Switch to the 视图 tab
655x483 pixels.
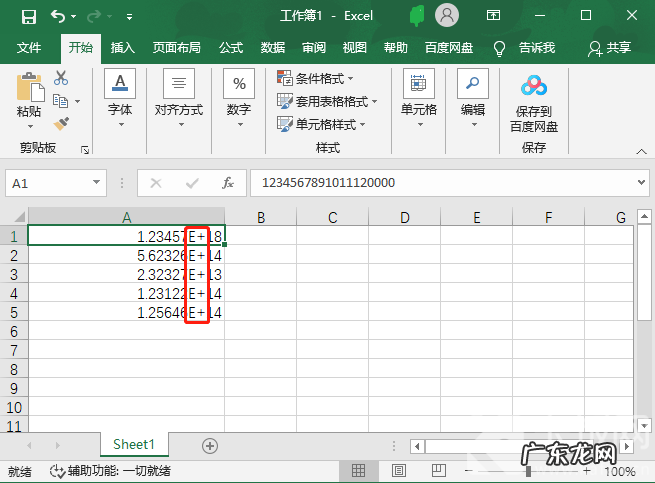tap(355, 48)
